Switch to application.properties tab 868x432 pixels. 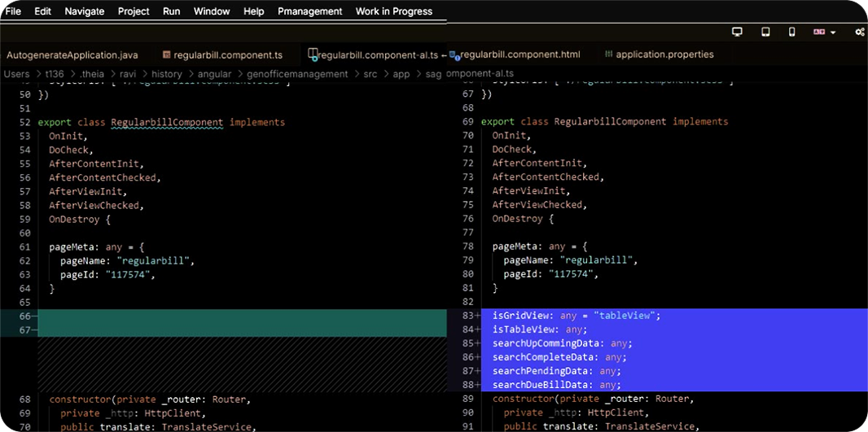coord(659,55)
